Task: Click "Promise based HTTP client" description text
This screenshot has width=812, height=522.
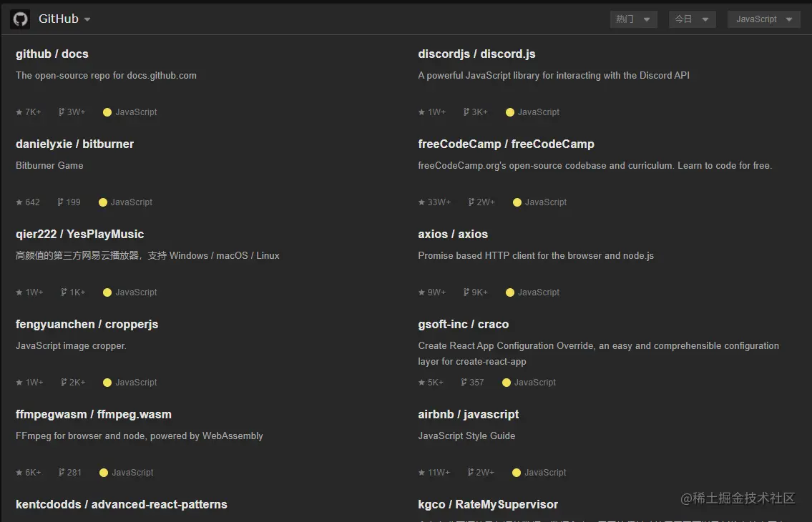Action: click(536, 256)
